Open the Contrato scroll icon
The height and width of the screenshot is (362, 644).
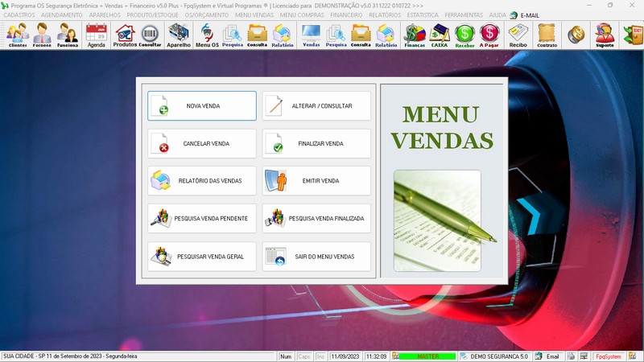[547, 35]
